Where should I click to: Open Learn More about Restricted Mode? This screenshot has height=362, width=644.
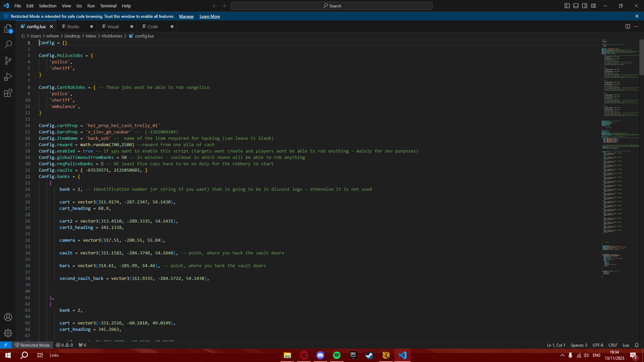209,16
